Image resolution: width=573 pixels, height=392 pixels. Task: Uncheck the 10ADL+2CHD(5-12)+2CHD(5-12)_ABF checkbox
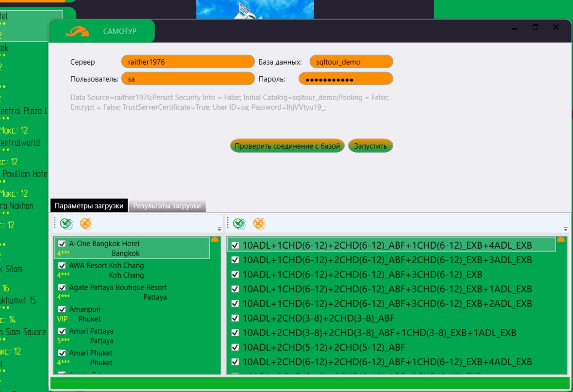pyautogui.click(x=235, y=347)
